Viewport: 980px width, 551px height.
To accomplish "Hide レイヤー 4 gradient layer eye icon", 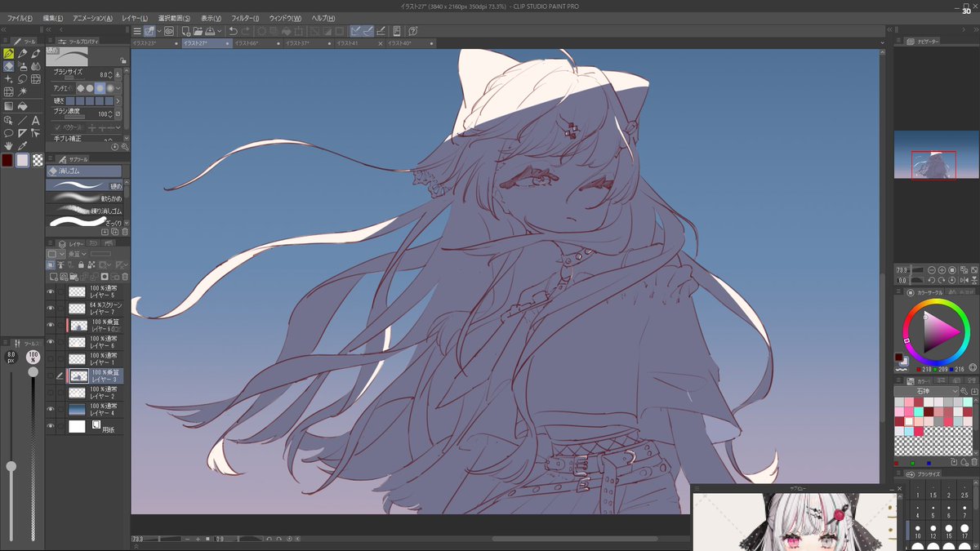I will pyautogui.click(x=51, y=409).
